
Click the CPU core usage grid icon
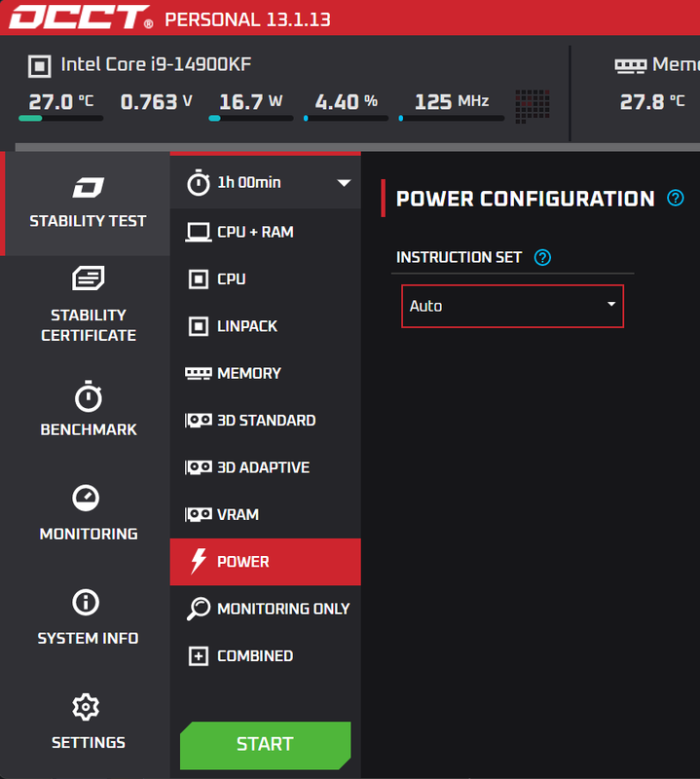533,106
